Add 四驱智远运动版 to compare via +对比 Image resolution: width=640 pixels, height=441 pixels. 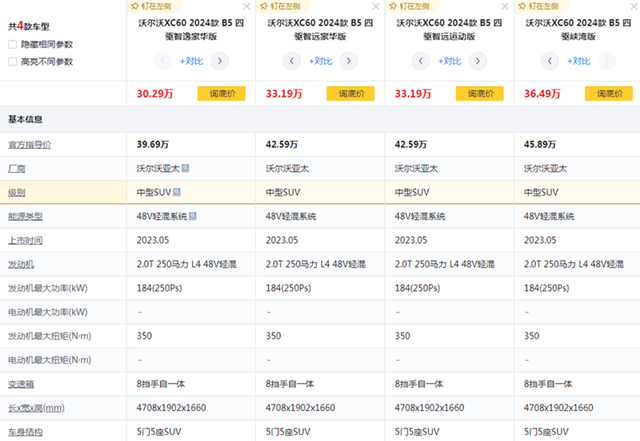[x=449, y=61]
